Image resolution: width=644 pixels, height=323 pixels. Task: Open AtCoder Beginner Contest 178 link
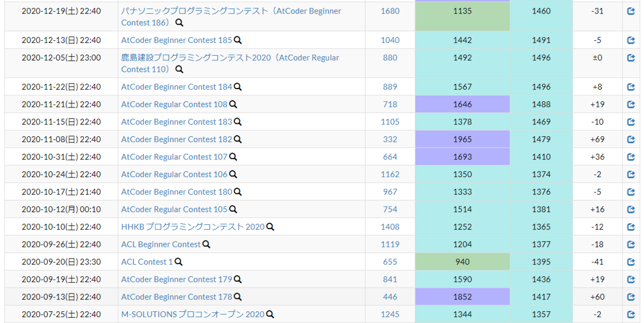[177, 297]
